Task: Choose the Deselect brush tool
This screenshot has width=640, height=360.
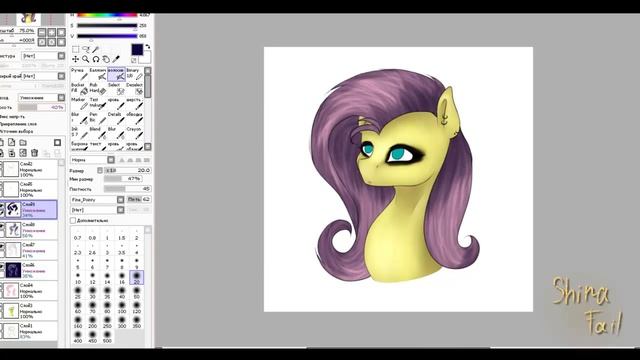Action: (134, 89)
